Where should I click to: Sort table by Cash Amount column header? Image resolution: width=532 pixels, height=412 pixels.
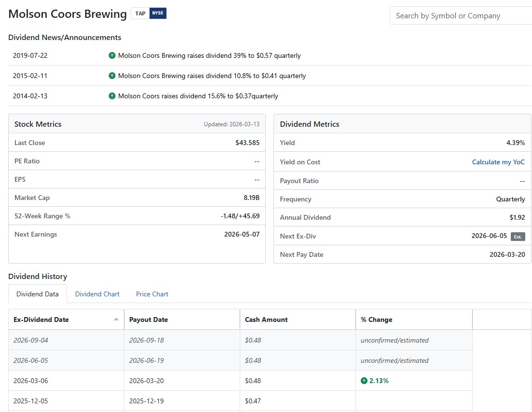point(266,319)
